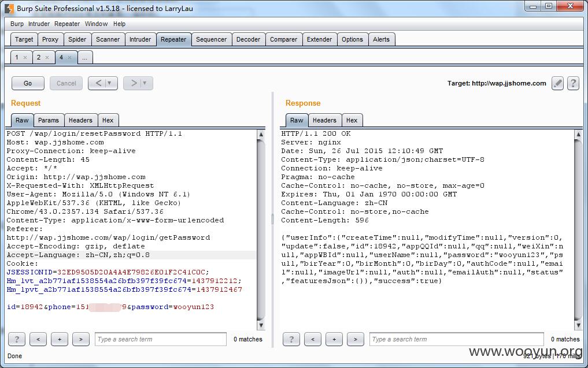The width and height of the screenshot is (588, 368).
Task: Switch to the Options tab
Action: (x=352, y=39)
